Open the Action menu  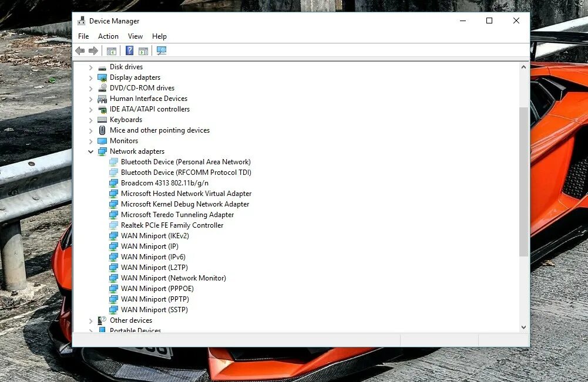tap(108, 36)
